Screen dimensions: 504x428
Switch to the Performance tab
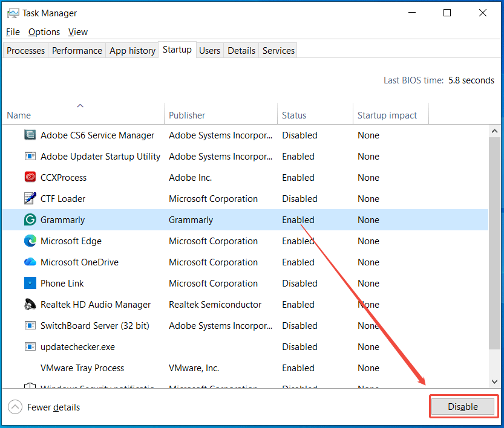[77, 50]
